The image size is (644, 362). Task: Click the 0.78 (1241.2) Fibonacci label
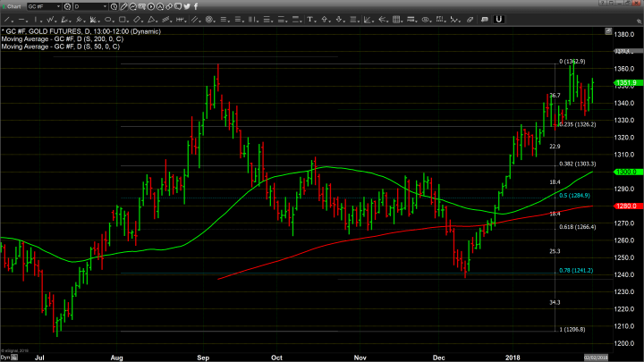576,271
